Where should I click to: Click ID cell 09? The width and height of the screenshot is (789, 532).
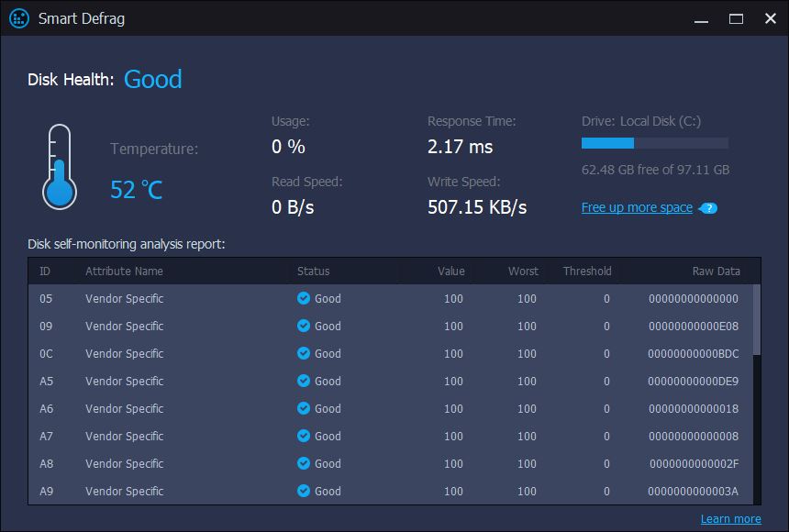[46, 327]
